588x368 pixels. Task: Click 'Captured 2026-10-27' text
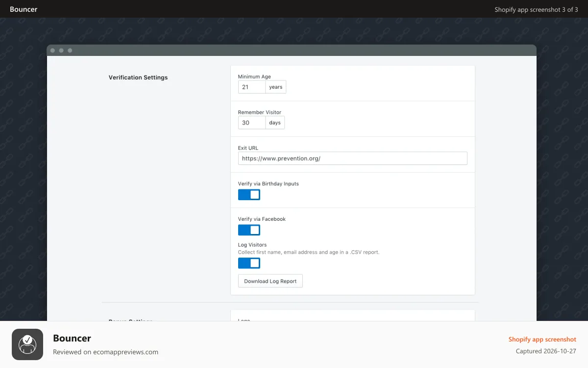[x=546, y=351]
